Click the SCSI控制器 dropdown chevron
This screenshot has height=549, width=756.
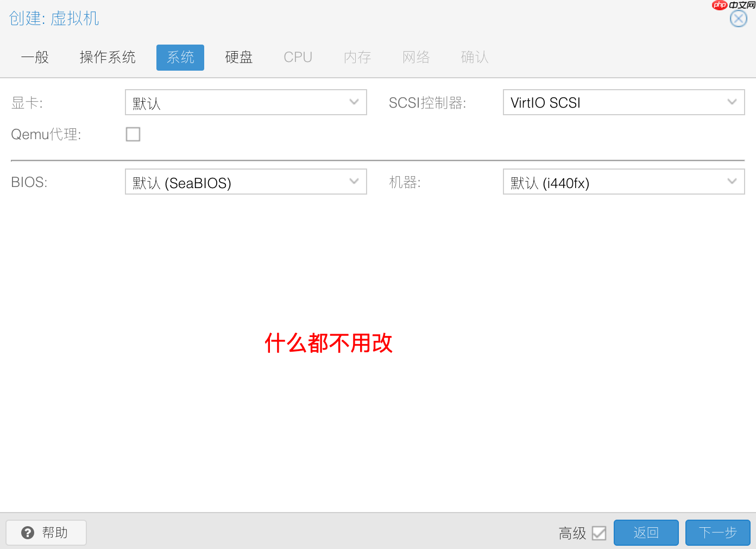tap(732, 102)
